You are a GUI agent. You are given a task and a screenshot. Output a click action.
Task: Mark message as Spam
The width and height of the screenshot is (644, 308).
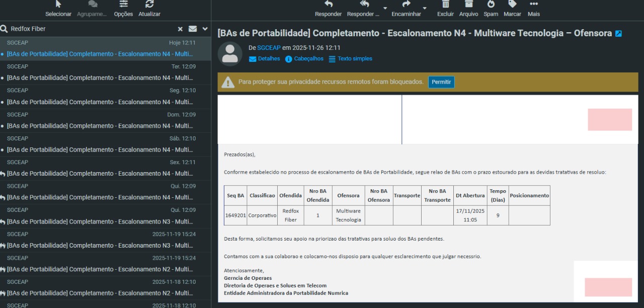pyautogui.click(x=491, y=5)
